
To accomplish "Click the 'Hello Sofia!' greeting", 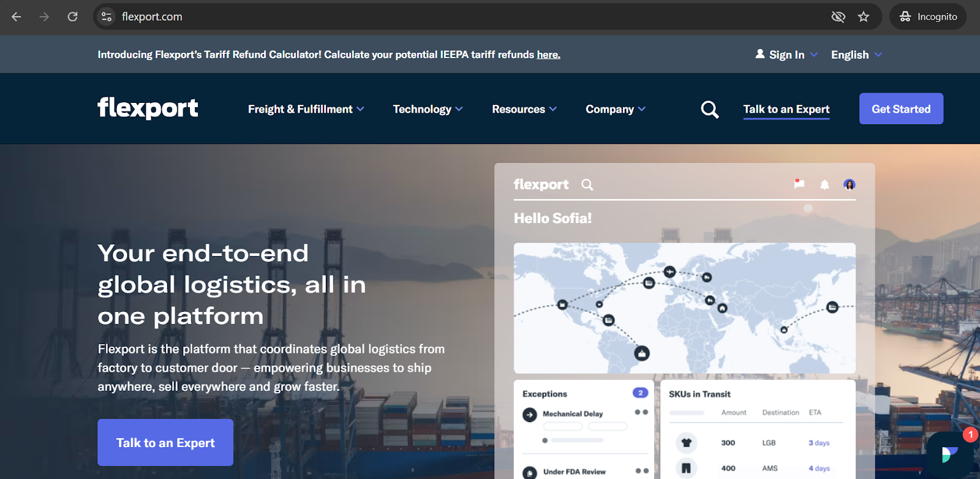I will tap(552, 218).
